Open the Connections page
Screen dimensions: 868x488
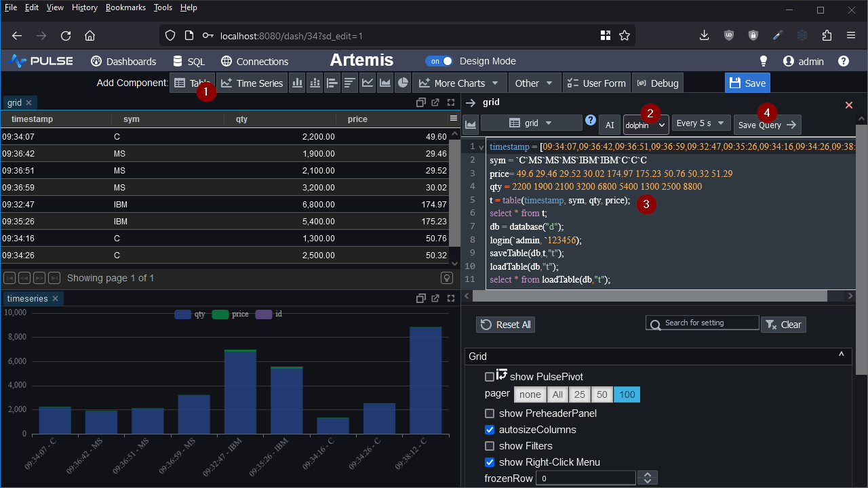point(254,61)
